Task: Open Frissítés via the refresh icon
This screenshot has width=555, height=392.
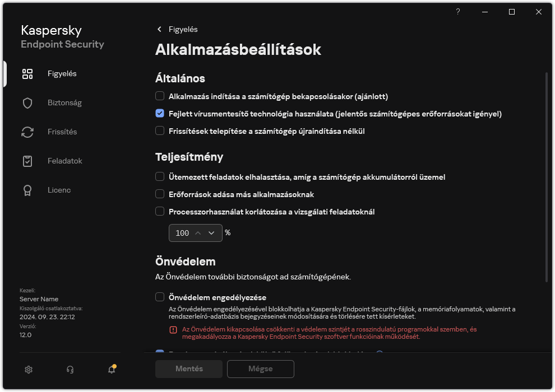Action: coord(27,132)
